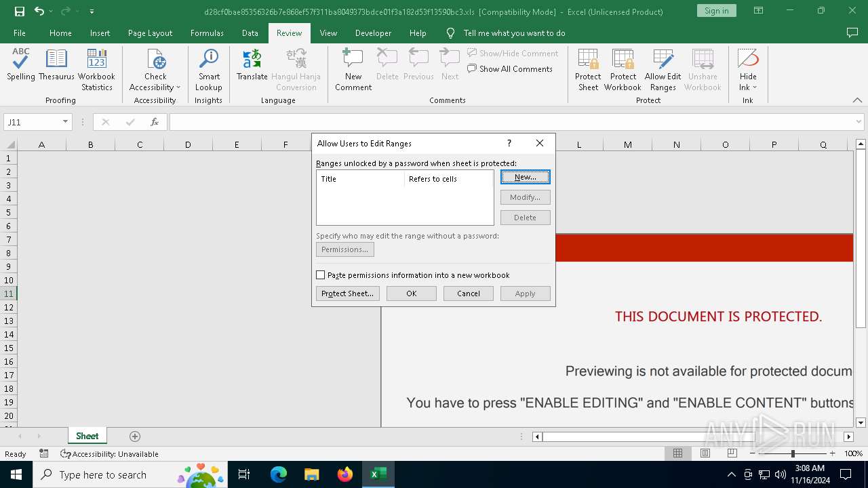Expand the Name Box dropdown

(66, 122)
